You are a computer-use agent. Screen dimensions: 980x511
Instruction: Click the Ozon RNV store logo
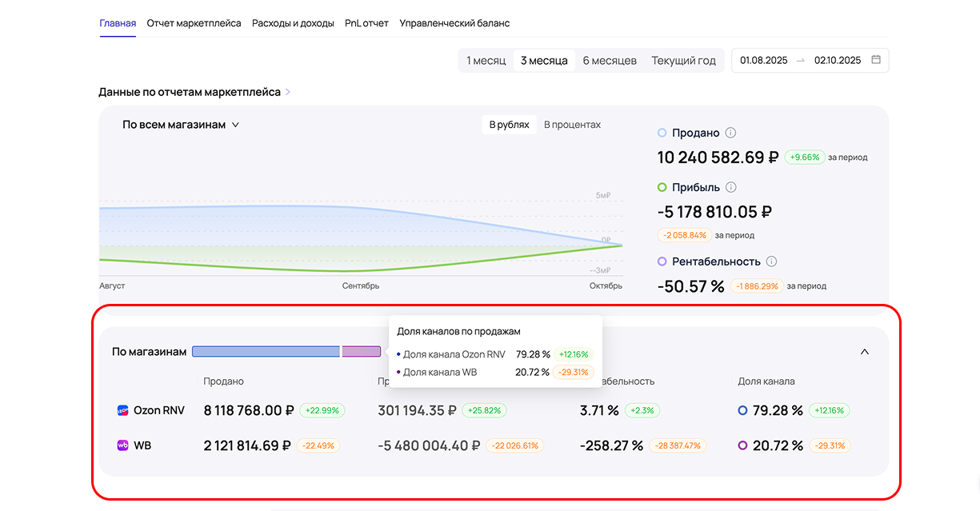click(x=123, y=410)
